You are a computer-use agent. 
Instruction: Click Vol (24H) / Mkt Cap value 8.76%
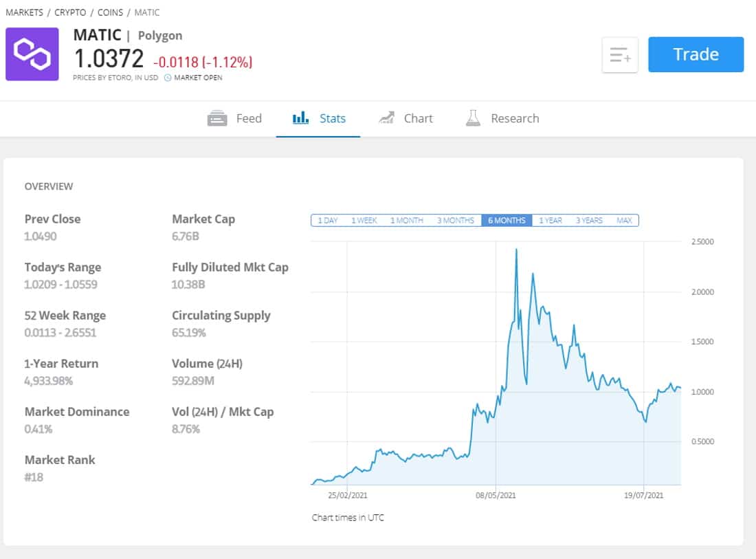pos(186,429)
